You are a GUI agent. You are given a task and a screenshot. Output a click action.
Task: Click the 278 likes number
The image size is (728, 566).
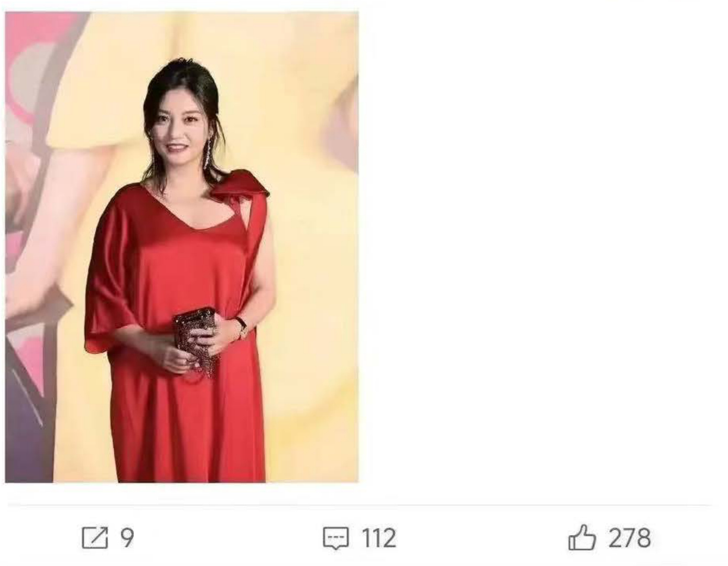[629, 538]
